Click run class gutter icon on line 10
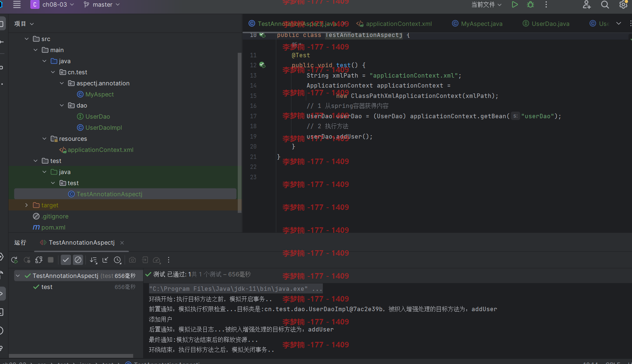 262,35
